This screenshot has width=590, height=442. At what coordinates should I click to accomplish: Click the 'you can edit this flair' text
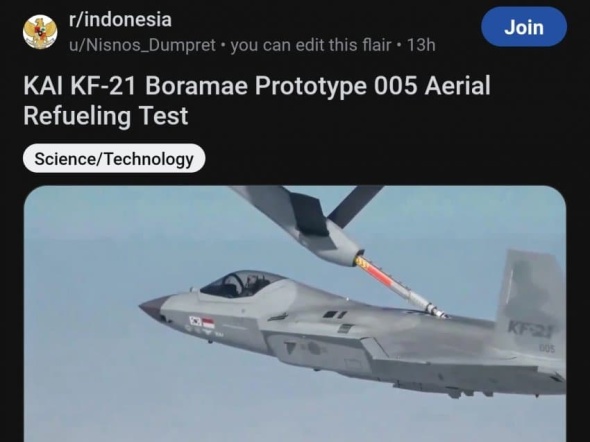point(311,45)
